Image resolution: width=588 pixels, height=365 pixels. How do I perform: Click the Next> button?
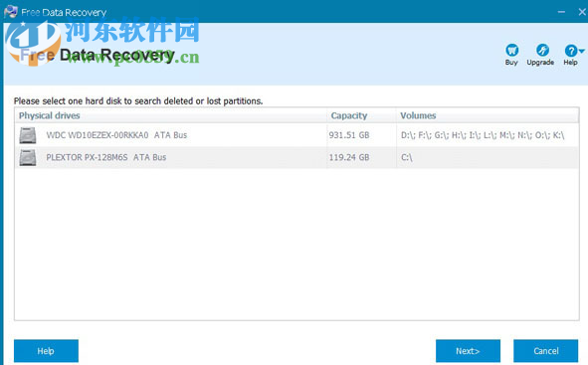click(x=468, y=351)
